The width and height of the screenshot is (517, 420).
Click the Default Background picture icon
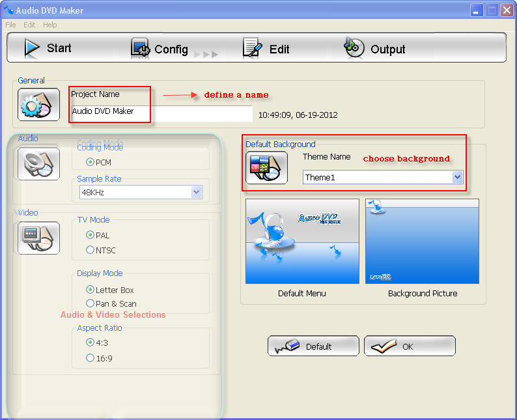pyautogui.click(x=266, y=167)
